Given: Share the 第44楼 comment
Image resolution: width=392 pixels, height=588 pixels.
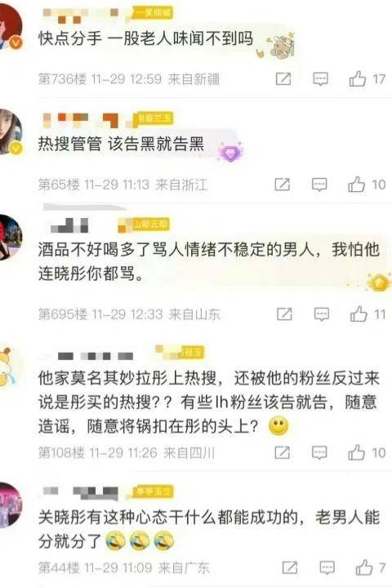Looking at the screenshot, I should click(290, 568).
